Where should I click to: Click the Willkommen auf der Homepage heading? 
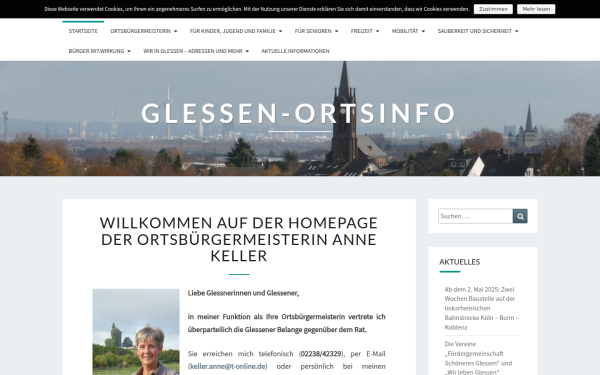pyautogui.click(x=239, y=239)
